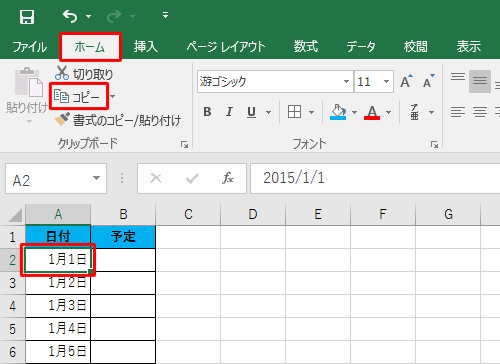Open the ファイル tab
Screen dimensions: 500x364
pyautogui.click(x=30, y=47)
